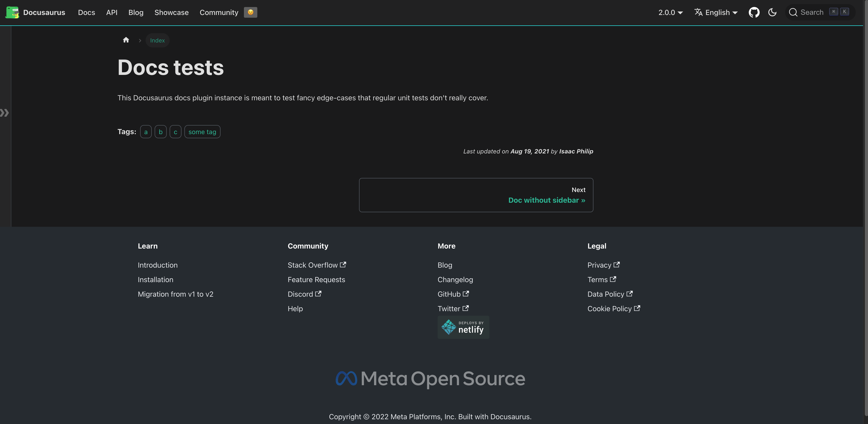The image size is (868, 424).
Task: Open the Showcase menu item
Action: [171, 12]
